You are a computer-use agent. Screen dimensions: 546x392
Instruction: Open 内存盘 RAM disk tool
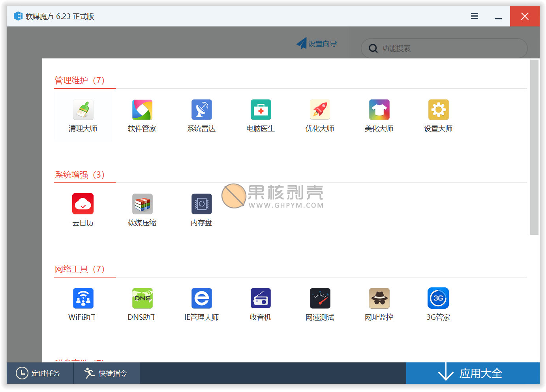coord(201,211)
